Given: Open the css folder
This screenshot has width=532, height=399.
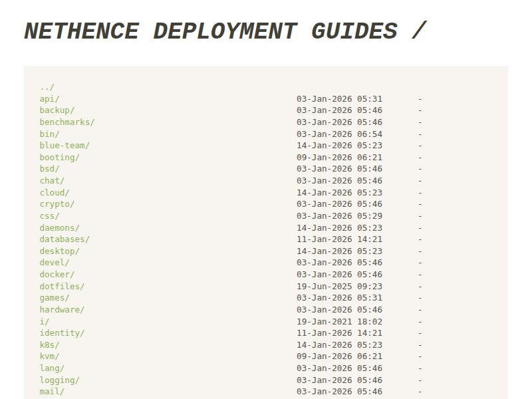Looking at the screenshot, I should [47, 215].
